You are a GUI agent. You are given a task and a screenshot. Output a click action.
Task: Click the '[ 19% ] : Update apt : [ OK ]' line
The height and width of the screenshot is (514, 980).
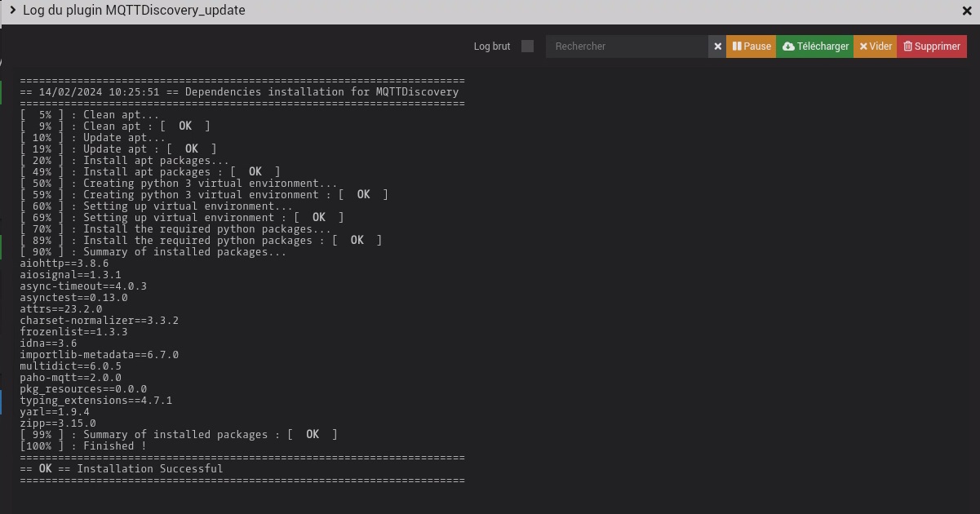click(118, 149)
